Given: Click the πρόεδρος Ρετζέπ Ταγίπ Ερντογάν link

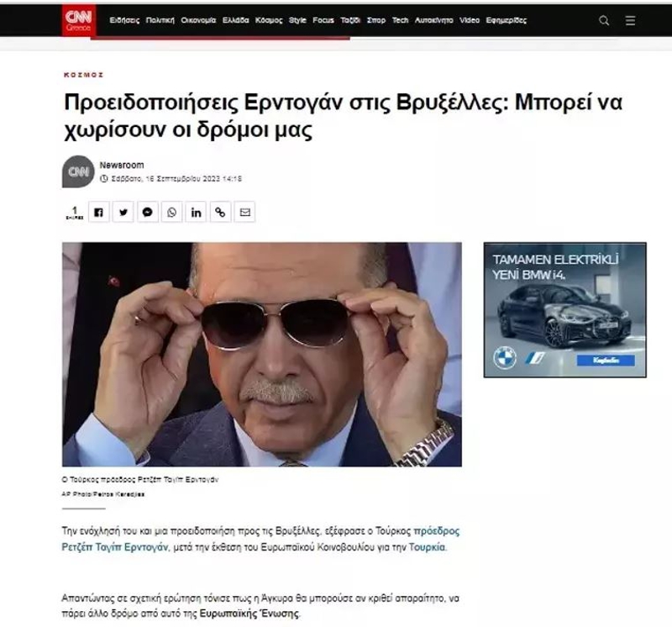Looking at the screenshot, I should click(x=260, y=539).
